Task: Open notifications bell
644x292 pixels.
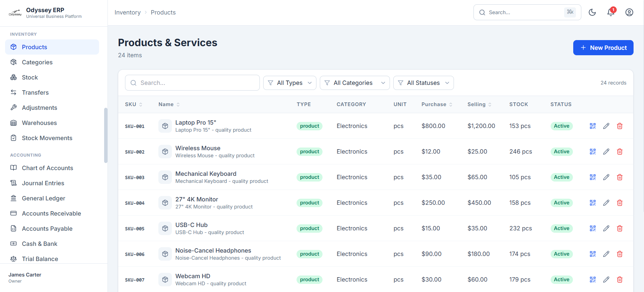Action: [x=611, y=12]
